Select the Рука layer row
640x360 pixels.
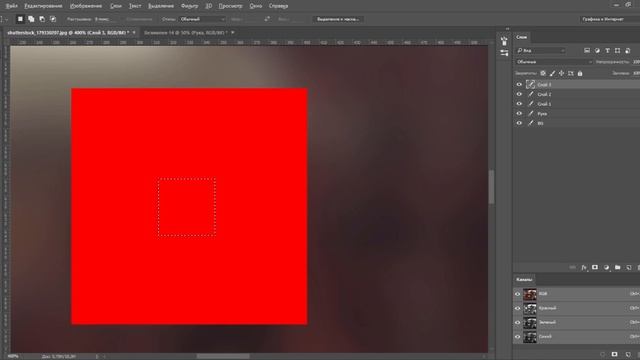pos(576,113)
